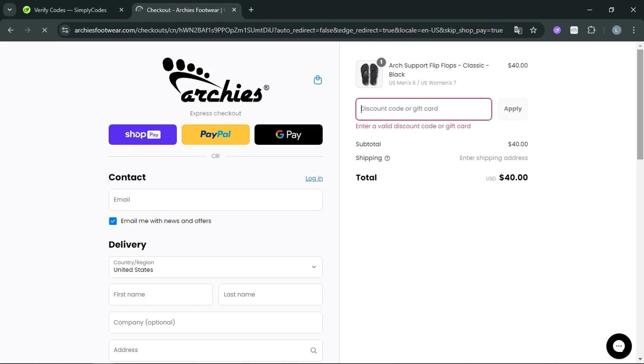Click the Archies logo
The height and width of the screenshot is (364, 644).
216,80
